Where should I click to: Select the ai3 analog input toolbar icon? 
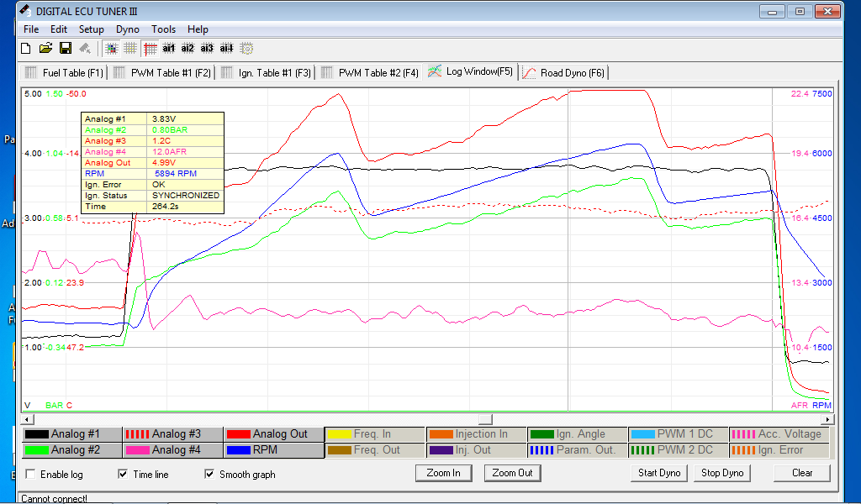point(208,49)
